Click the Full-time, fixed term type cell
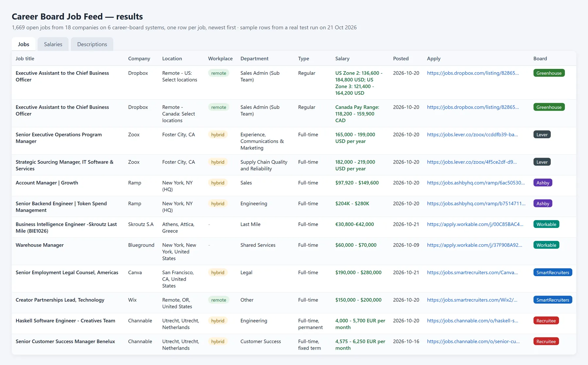The image size is (588, 365). pos(309,345)
